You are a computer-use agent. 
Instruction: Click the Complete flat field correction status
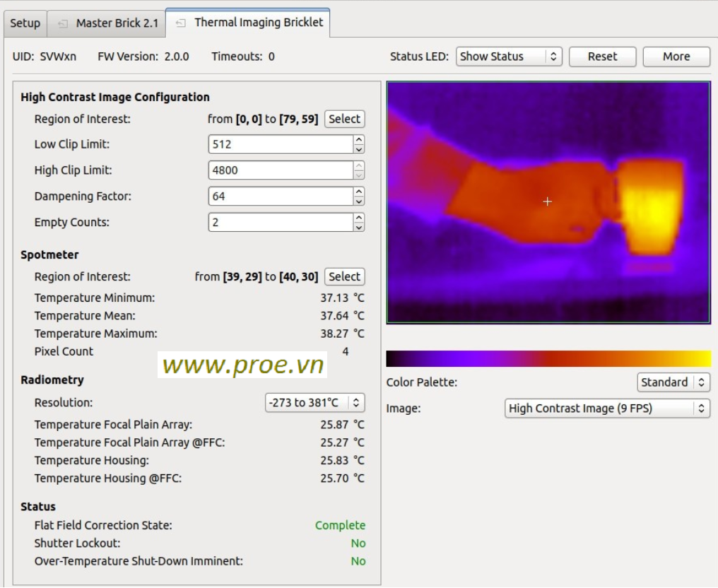340,525
